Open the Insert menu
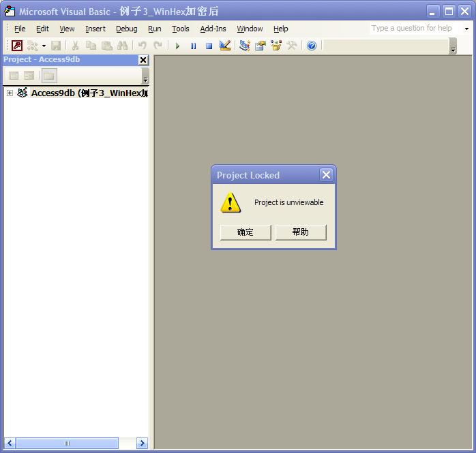The height and width of the screenshot is (453, 476). (95, 29)
